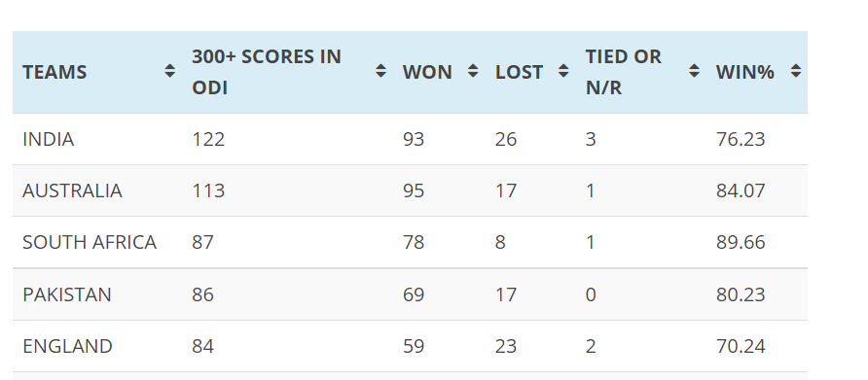868x380 pixels.
Task: Click the WIN% column sort arrows
Action: click(x=796, y=71)
